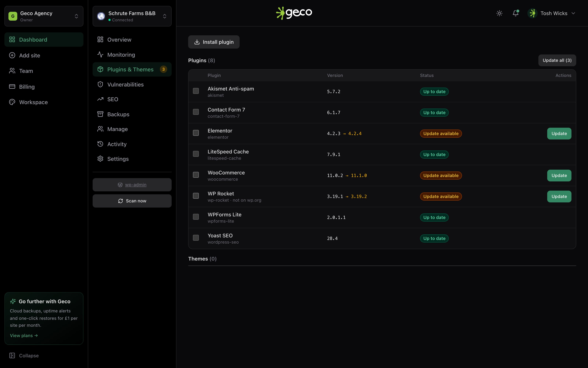Click the Settings gear icon
This screenshot has width=588, height=368.
tap(100, 159)
